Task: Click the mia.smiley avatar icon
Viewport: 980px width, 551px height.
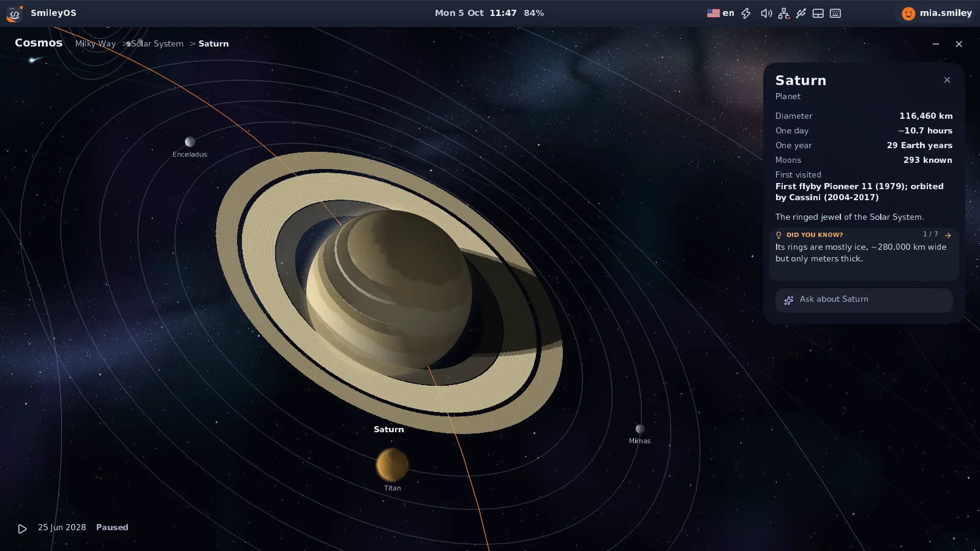Action: (x=908, y=13)
